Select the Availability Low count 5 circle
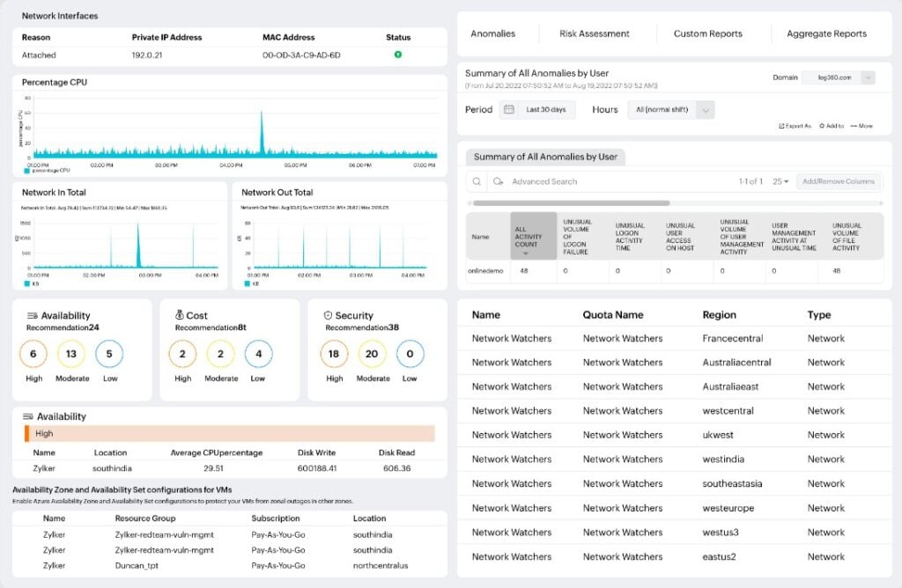The image size is (902, 588). [x=109, y=354]
